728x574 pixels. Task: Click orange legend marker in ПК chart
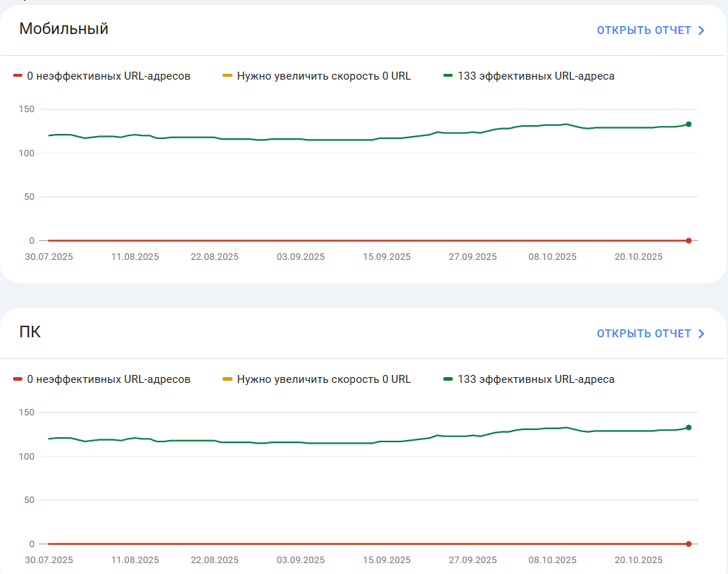pos(227,379)
